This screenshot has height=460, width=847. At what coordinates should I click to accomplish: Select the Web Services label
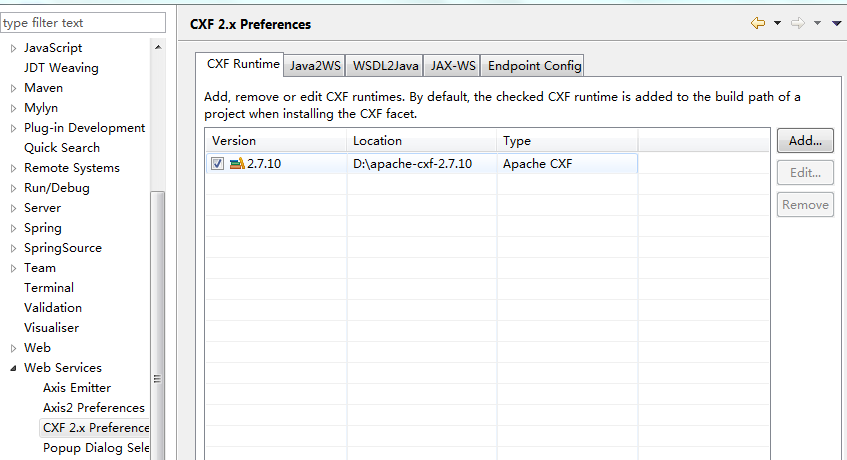(63, 368)
